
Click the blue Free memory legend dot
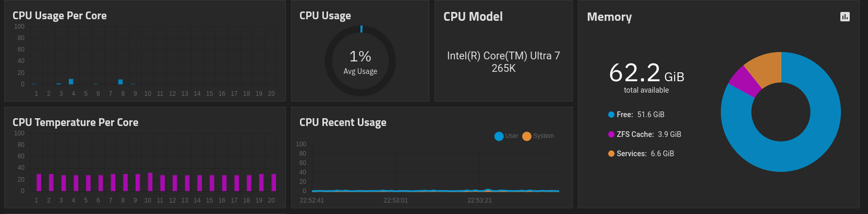pos(611,115)
